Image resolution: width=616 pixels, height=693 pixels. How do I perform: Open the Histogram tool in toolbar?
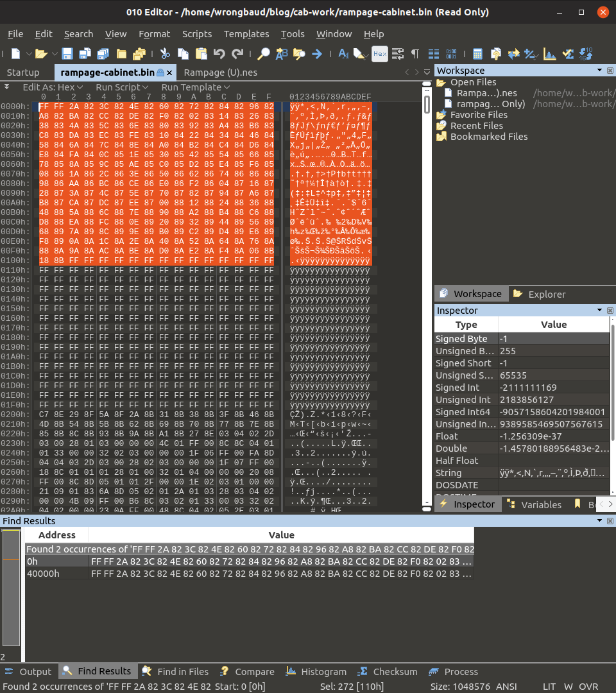coord(549,54)
